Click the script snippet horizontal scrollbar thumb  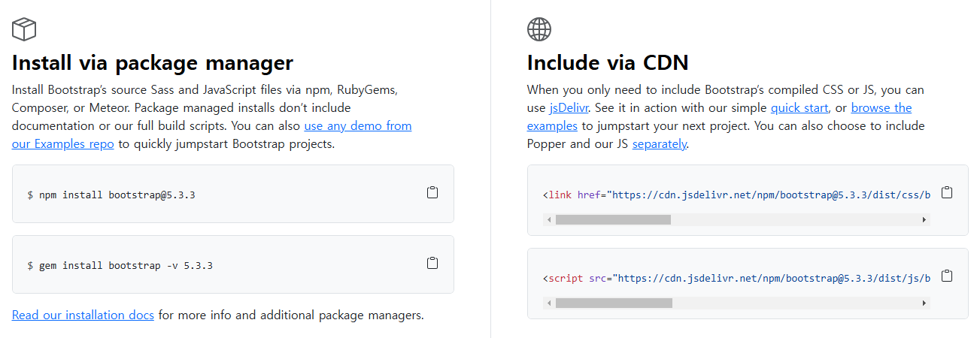coord(614,303)
